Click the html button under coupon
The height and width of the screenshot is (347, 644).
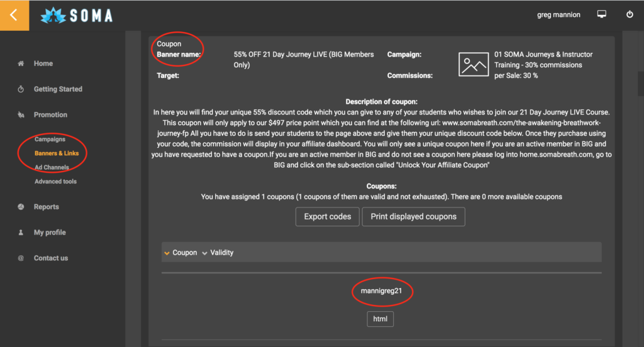(x=380, y=319)
